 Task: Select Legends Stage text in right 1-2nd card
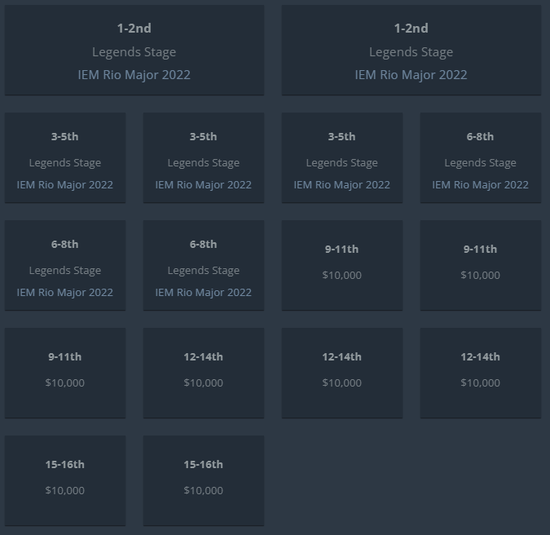(411, 52)
